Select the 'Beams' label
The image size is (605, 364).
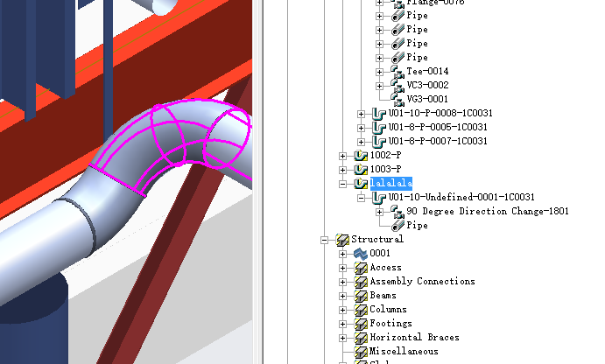[383, 295]
